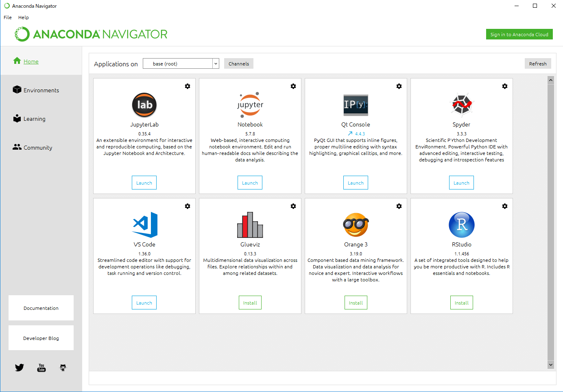
Task: Open the VS Code card settings gear
Action: pyautogui.click(x=188, y=206)
